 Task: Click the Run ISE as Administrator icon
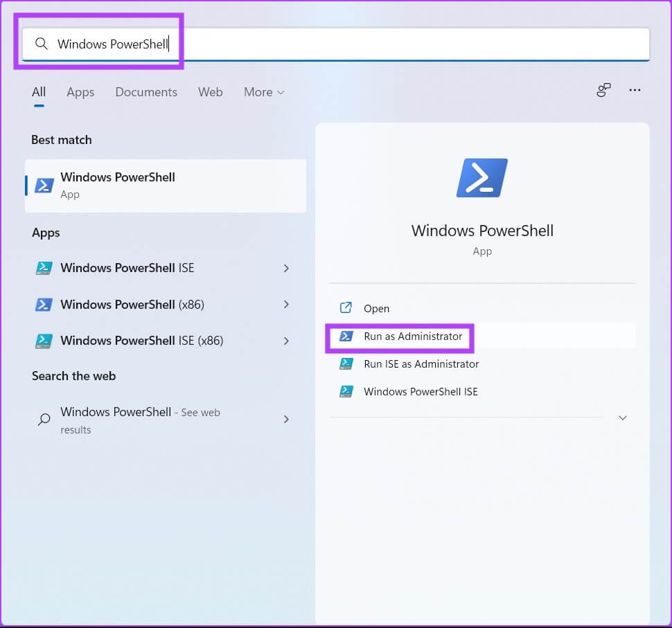[346, 364]
